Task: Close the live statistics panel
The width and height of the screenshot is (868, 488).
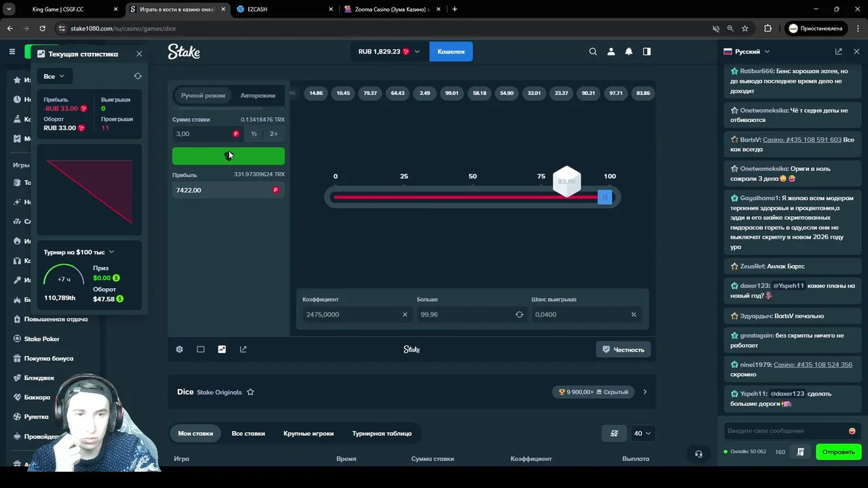Action: [139, 54]
